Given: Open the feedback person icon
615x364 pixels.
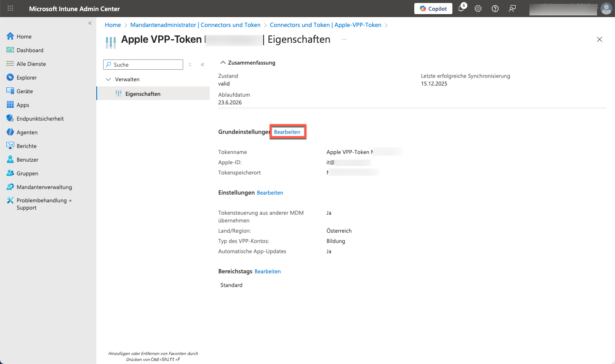Looking at the screenshot, I should coord(512,9).
